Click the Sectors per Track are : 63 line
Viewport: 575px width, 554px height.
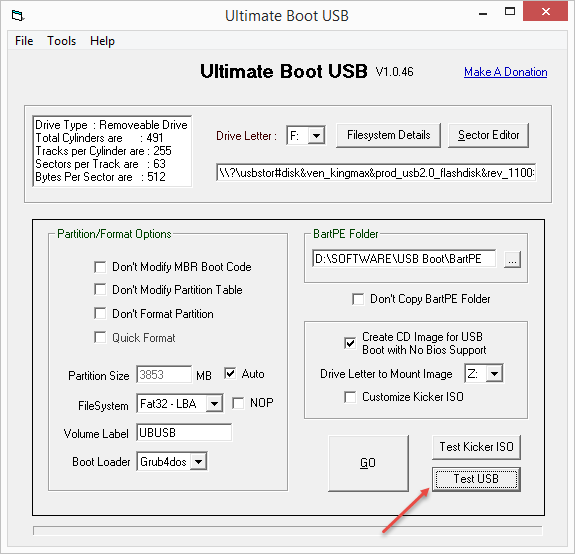(x=100, y=164)
